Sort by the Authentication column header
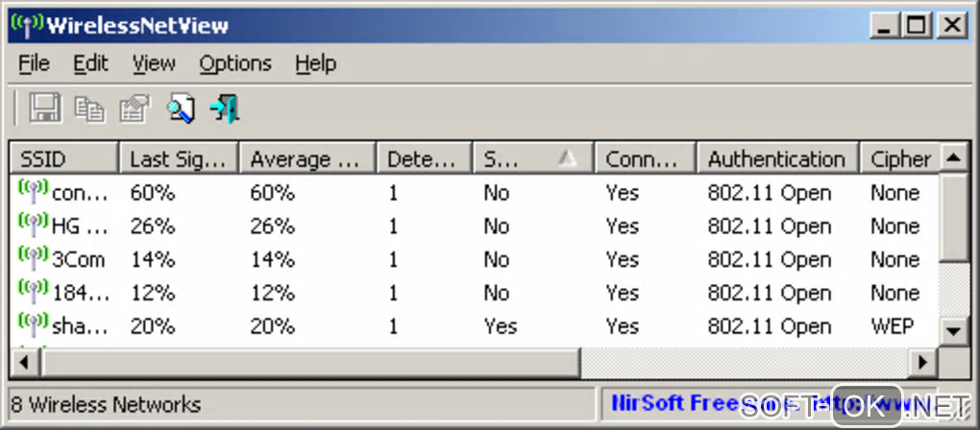 pos(776,159)
